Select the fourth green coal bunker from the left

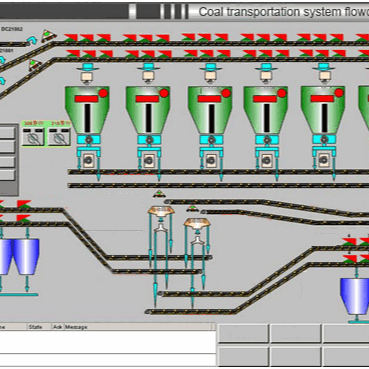pyautogui.click(x=266, y=110)
